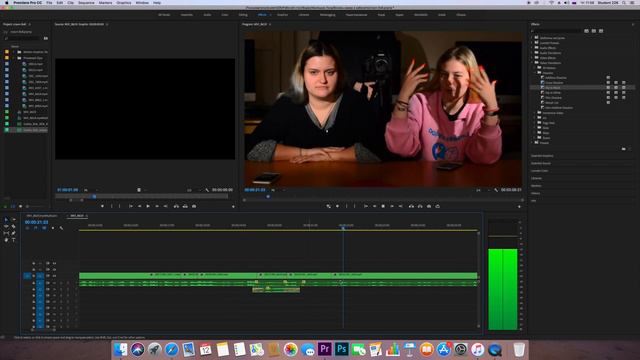Viewport: 640px width, 360px height.
Task: Click Mark In in the Program monitor
Action: pos(347,206)
